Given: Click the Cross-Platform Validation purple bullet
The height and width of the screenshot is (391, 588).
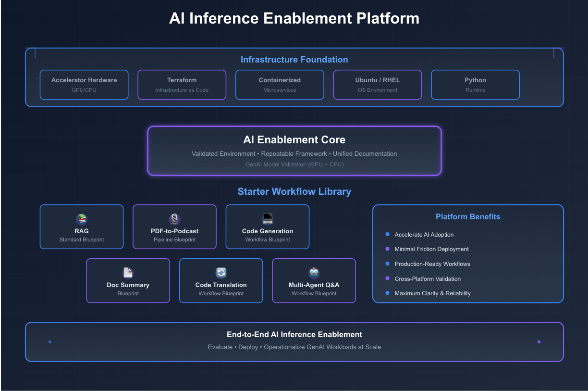Looking at the screenshot, I should point(387,278).
